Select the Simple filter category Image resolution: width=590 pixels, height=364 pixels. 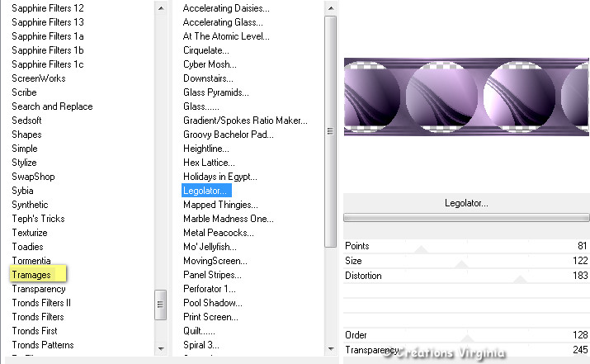coord(25,149)
